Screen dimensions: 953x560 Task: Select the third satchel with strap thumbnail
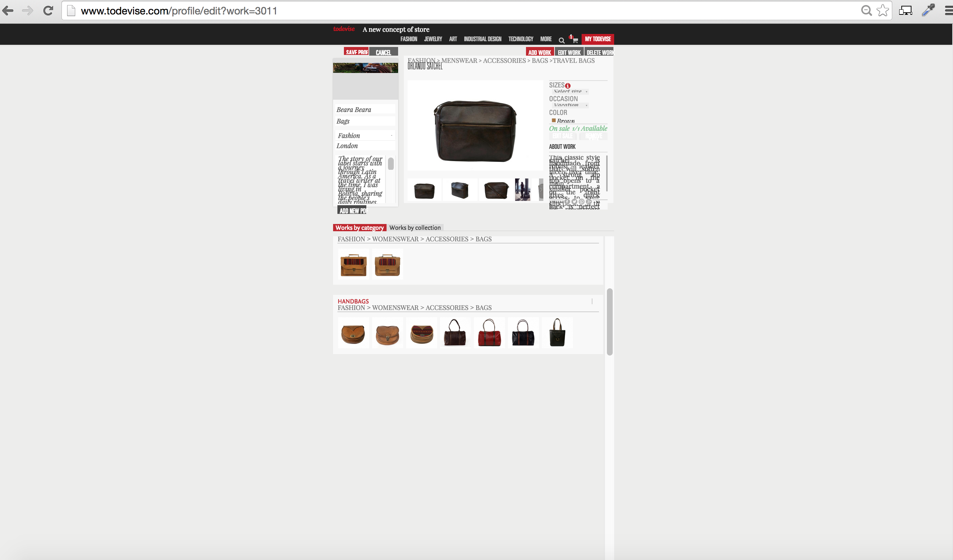pyautogui.click(x=496, y=190)
